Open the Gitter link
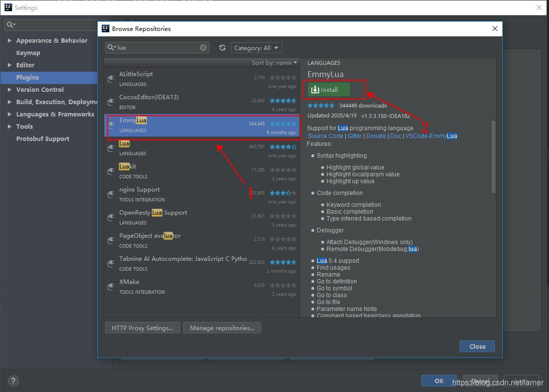The width and height of the screenshot is (549, 392). (x=355, y=136)
